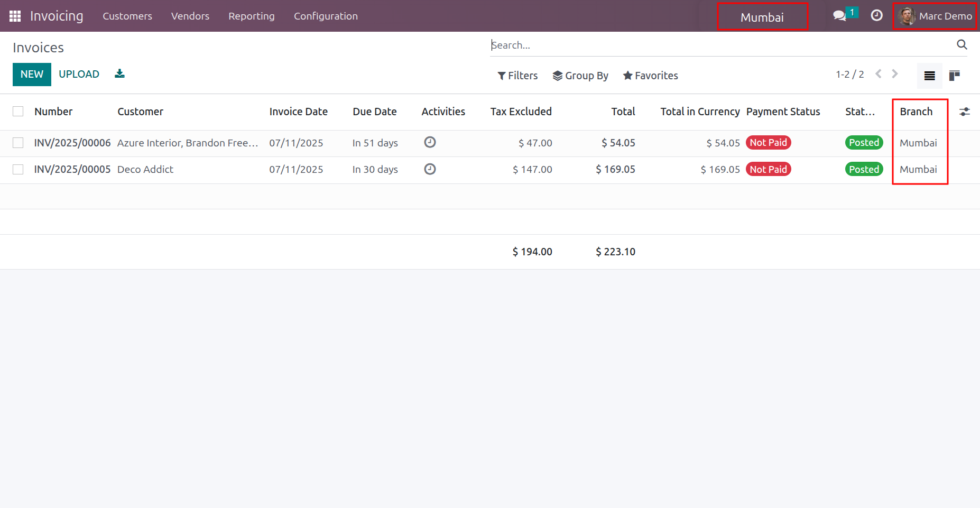This screenshot has height=508, width=980.
Task: Open customer cell Deco Addict
Action: coord(145,169)
